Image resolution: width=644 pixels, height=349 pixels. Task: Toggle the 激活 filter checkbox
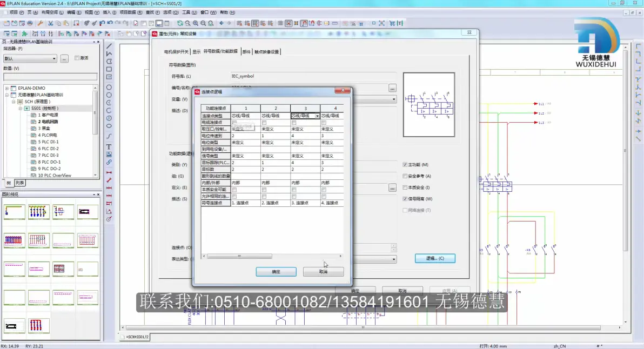tap(77, 58)
